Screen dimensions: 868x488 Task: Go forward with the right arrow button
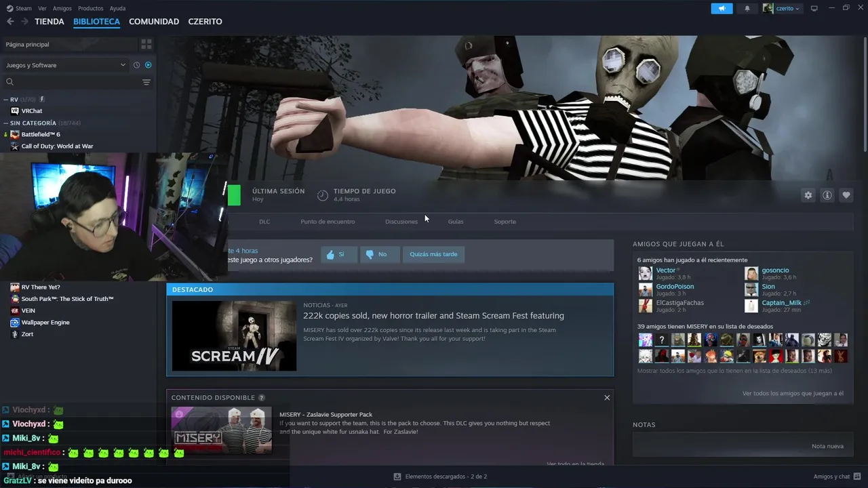click(x=24, y=22)
